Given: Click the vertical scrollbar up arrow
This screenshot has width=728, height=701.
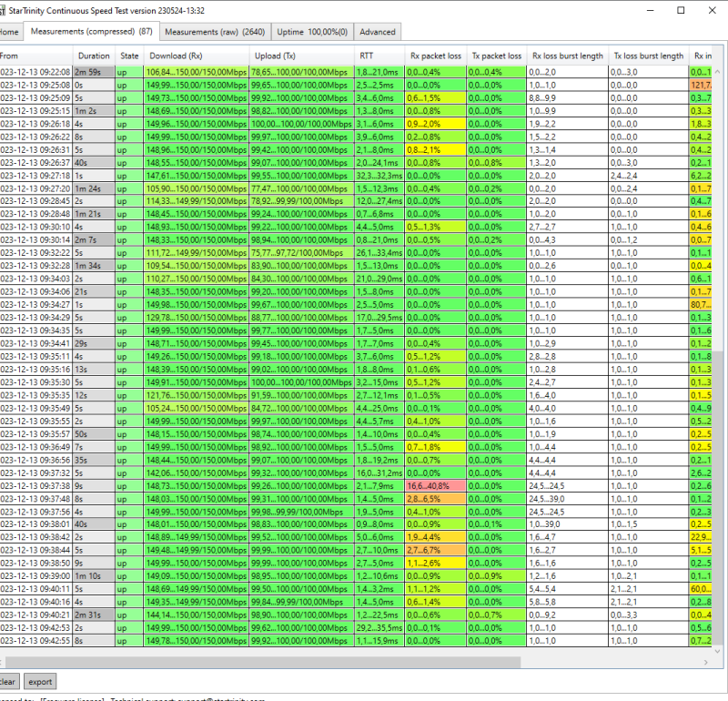Looking at the screenshot, I should pyautogui.click(x=717, y=72).
